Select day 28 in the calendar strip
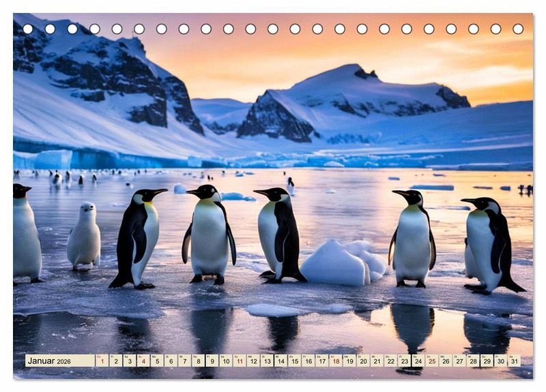The width and height of the screenshot is (546, 392). 474,361
